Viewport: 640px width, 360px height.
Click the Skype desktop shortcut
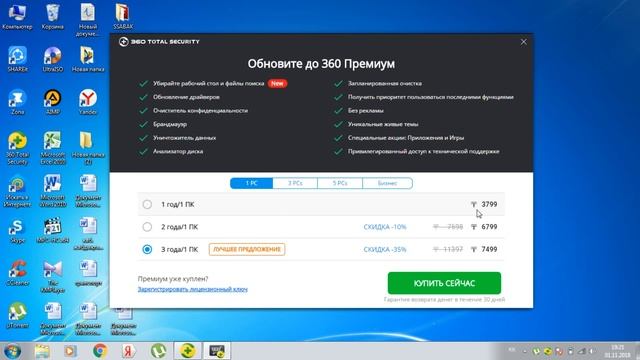tap(17, 231)
